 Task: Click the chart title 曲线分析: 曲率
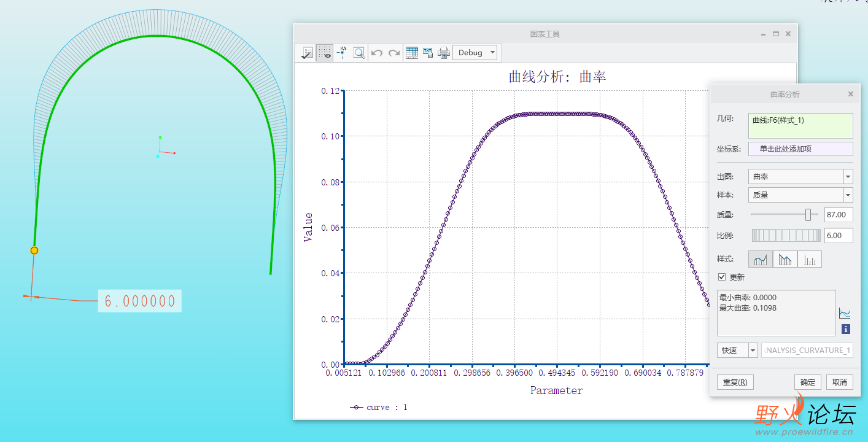[x=558, y=77]
